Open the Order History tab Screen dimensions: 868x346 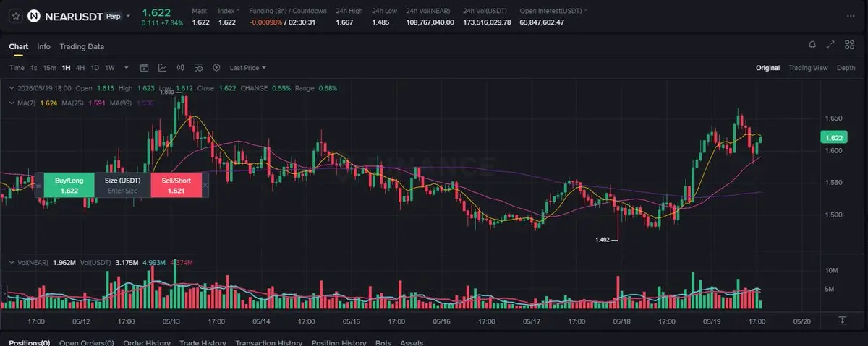(147, 342)
